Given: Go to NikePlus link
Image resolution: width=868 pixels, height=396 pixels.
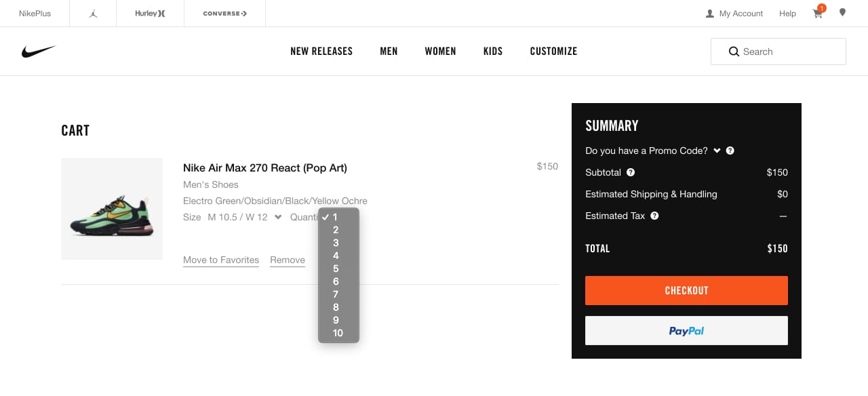Looking at the screenshot, I should 35,14.
